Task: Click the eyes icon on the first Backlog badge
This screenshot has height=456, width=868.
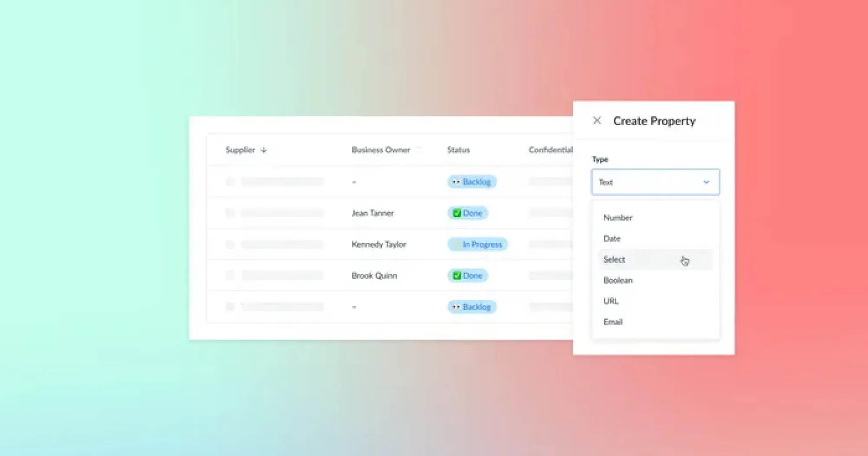Action: click(x=456, y=182)
